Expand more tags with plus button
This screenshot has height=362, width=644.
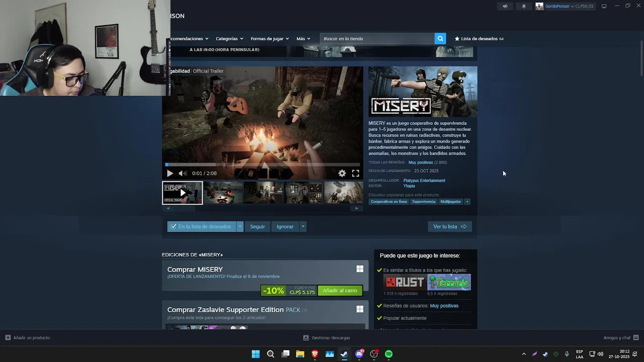click(467, 202)
